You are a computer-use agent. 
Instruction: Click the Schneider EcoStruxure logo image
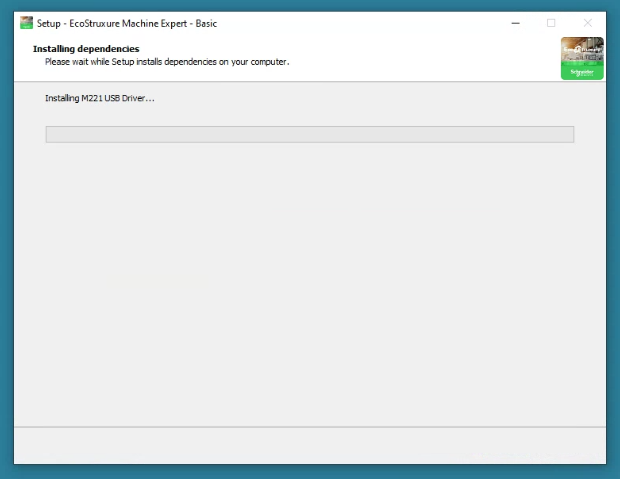coord(582,59)
